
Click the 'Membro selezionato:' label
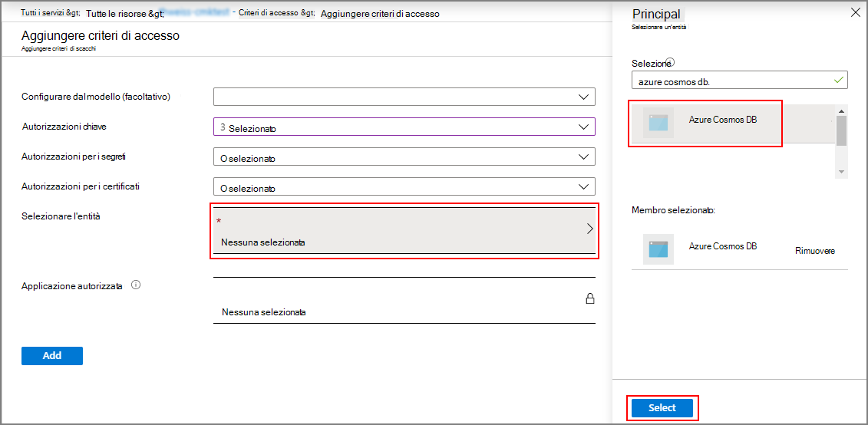coord(673,210)
